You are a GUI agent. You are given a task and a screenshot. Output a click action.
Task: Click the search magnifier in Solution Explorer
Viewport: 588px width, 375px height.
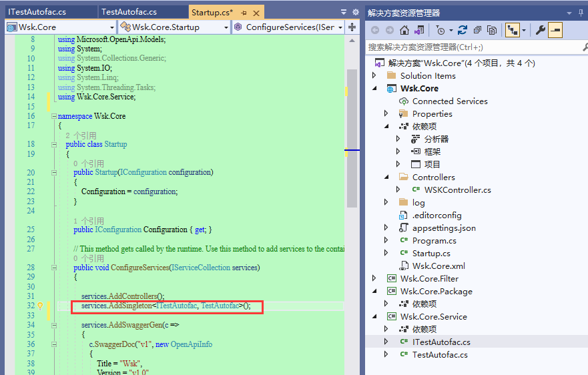point(585,47)
